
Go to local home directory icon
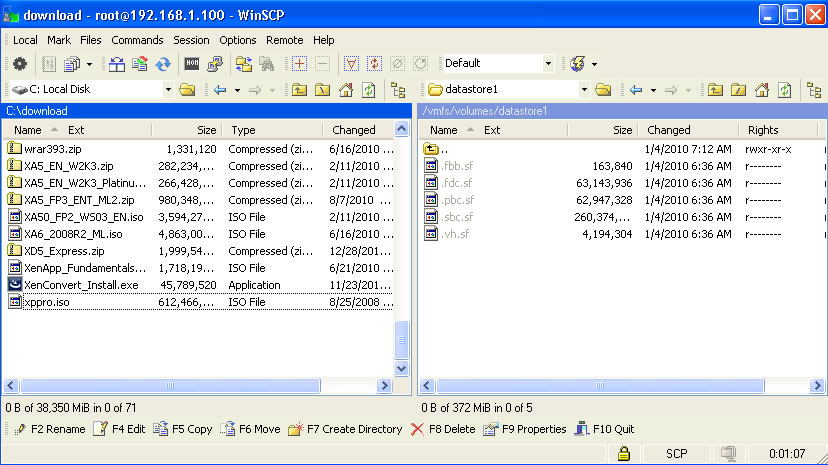point(346,90)
